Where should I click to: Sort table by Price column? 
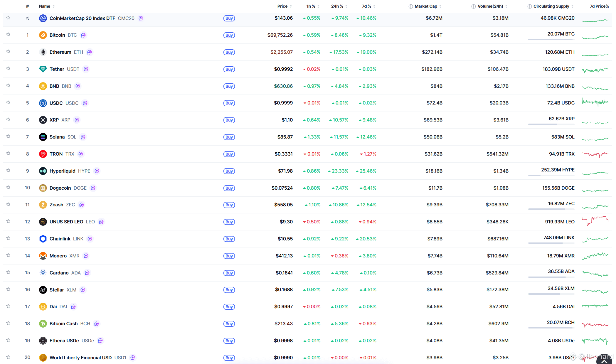285,6
